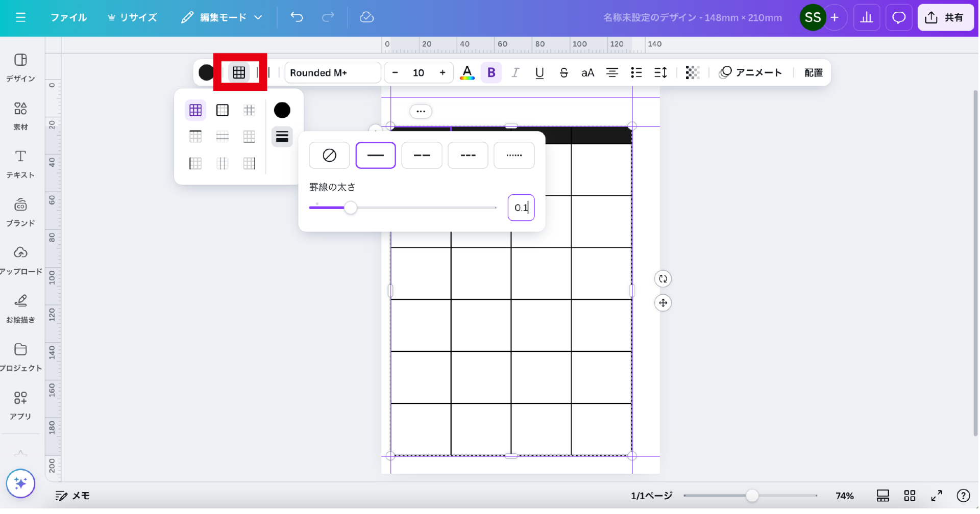Open the 配置 position menu

[813, 72]
